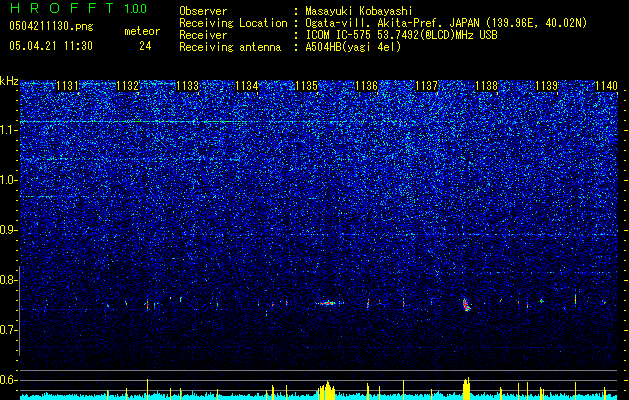
Task: Click the 0.9 frequency axis label
Action: (9, 230)
